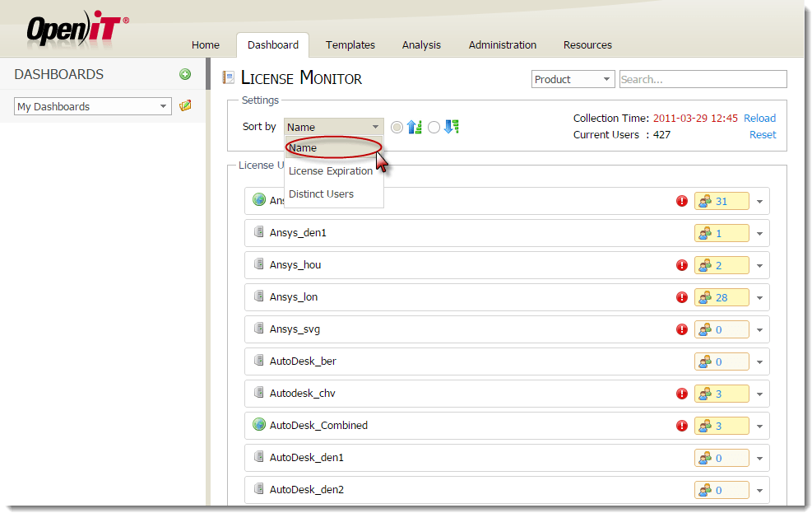Click the server icon next to AutoDesk_den1
812x513 pixels.
tap(259, 456)
